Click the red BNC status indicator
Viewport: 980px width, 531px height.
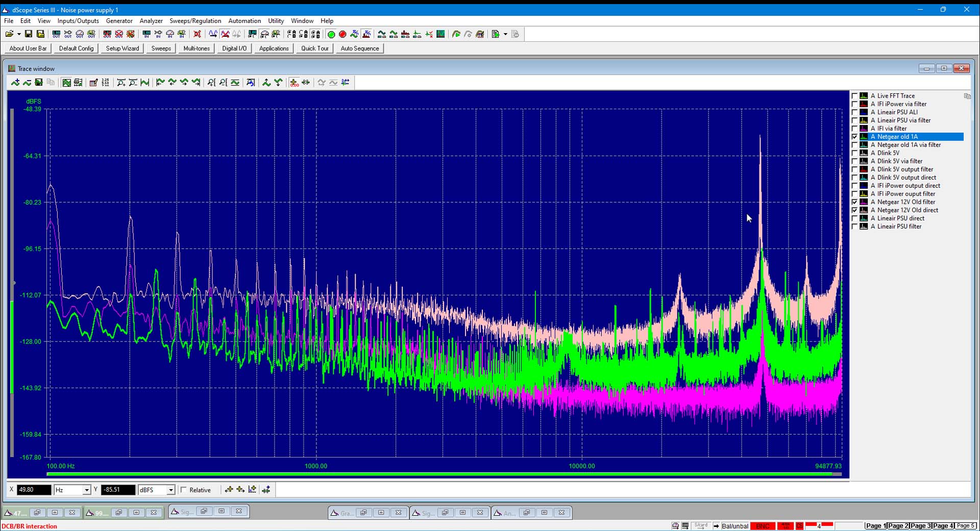tap(763, 526)
